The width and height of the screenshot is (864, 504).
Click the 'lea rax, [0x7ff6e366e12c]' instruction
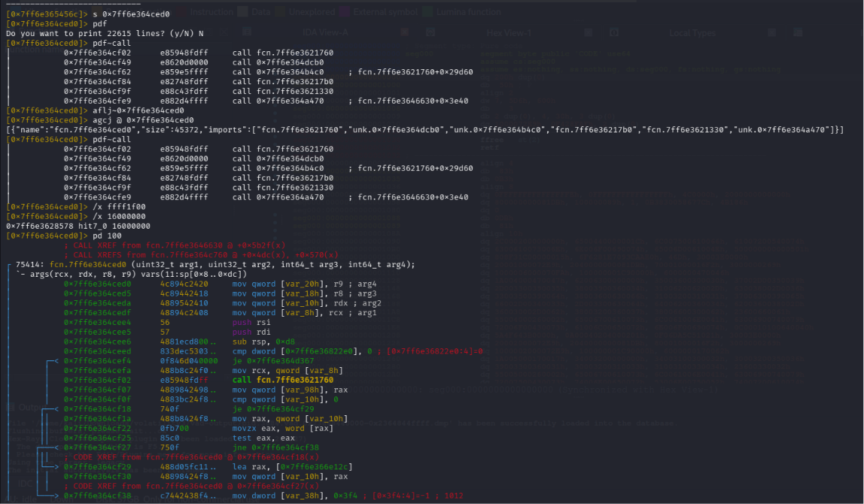293,467
